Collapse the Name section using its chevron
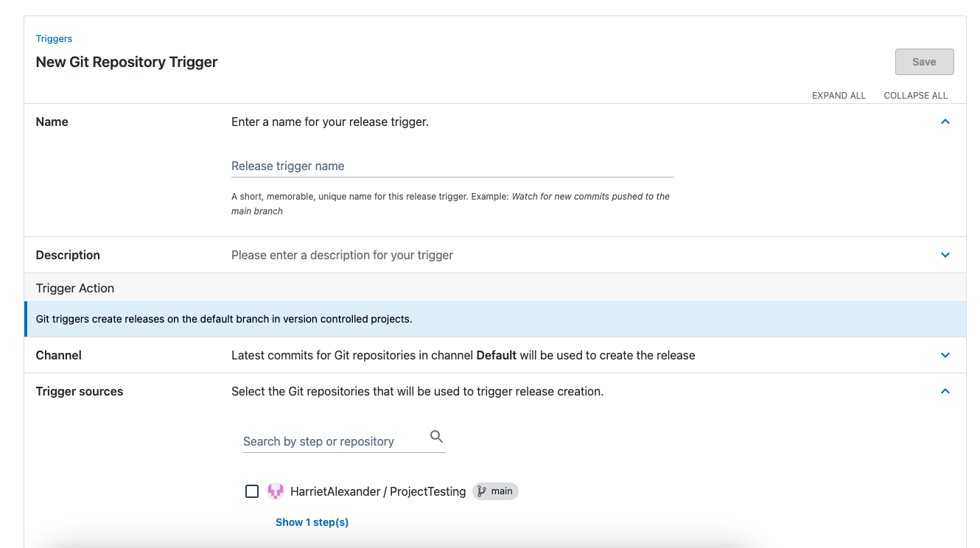 (945, 122)
